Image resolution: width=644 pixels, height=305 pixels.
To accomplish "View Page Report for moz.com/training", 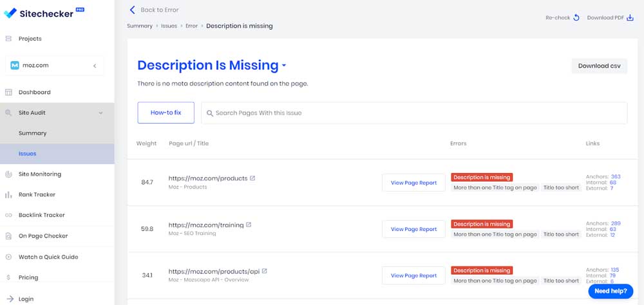I will click(x=413, y=229).
